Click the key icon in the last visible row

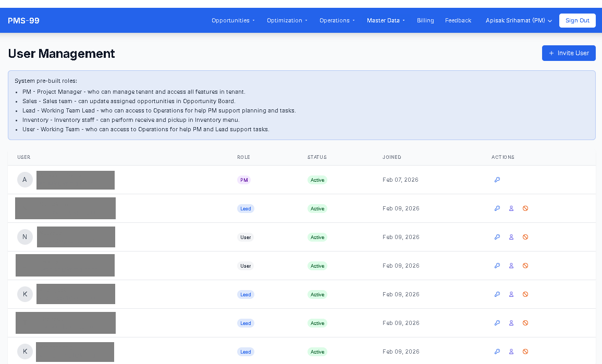click(497, 352)
